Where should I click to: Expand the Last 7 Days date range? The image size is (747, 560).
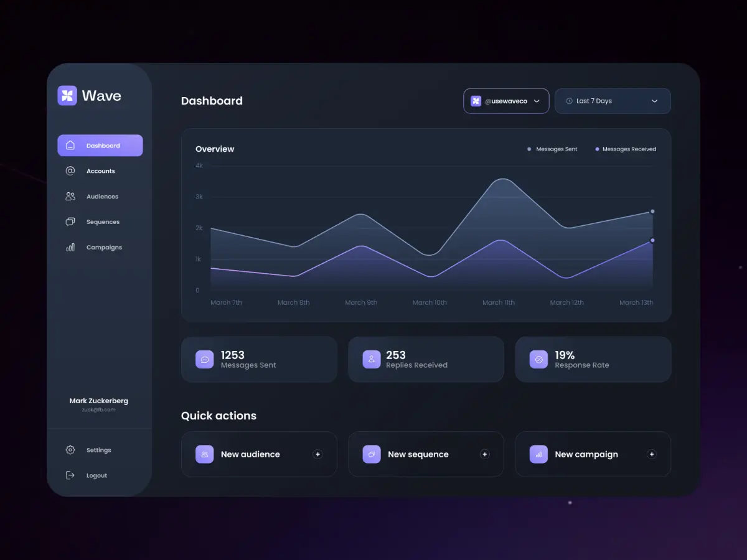click(x=612, y=101)
